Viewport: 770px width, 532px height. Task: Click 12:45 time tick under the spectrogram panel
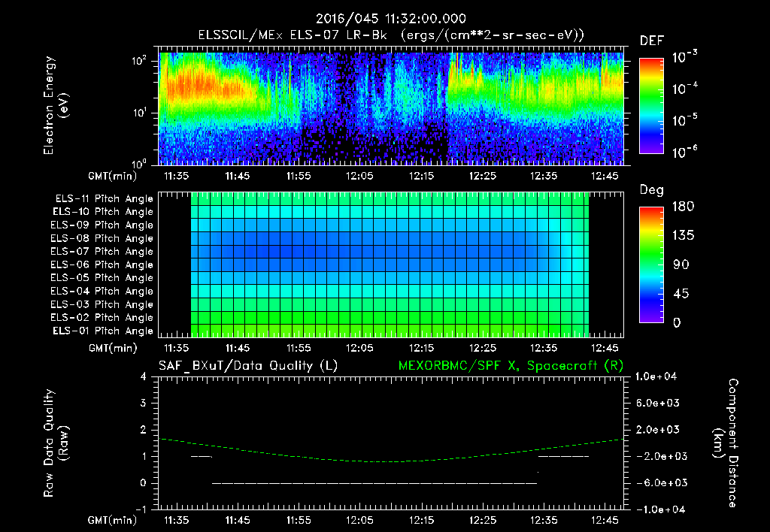(605, 176)
